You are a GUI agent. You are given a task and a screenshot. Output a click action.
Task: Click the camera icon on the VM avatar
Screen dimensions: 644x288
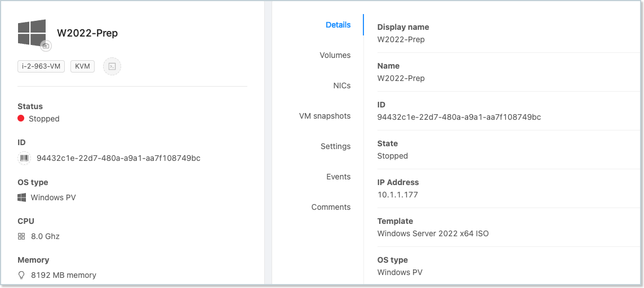click(46, 46)
